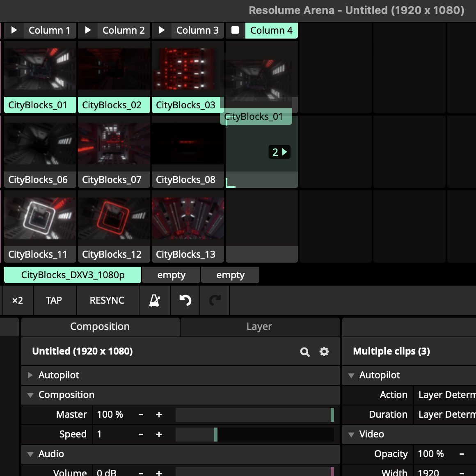Click the ×2 tempo multiplier

(x=18, y=300)
